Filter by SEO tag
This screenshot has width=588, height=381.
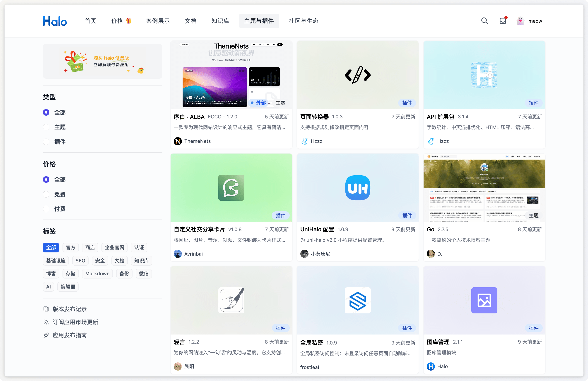80,261
